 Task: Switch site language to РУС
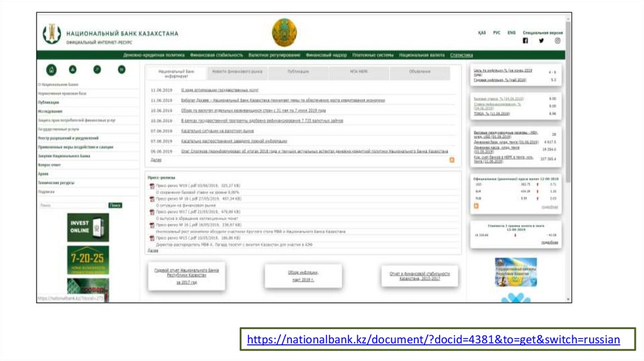497,33
